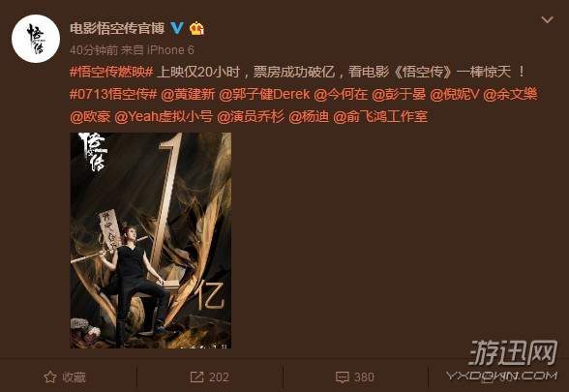Open the 电影悟空传官博 account name
This screenshot has height=392, width=569.
tap(117, 28)
